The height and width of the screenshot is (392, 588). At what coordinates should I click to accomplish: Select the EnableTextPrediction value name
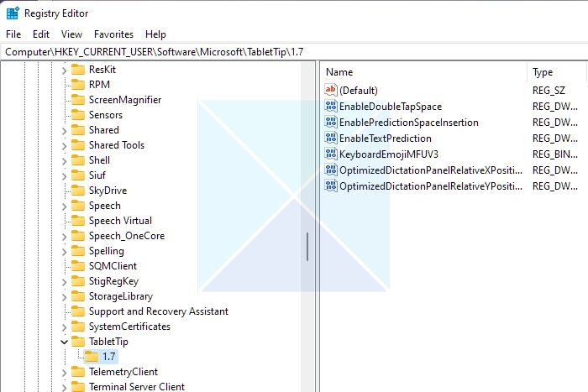click(x=386, y=139)
